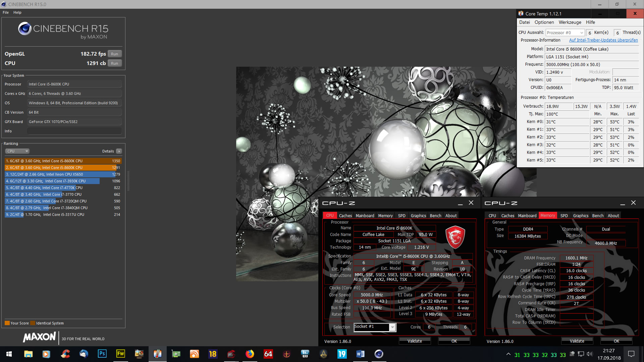
Task: Open the volume control in system tray
Action: tap(590, 354)
